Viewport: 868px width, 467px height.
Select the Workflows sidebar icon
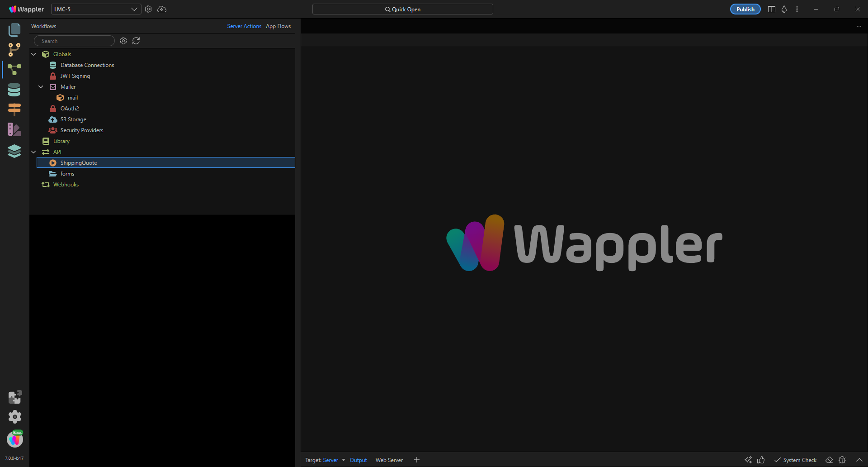(14, 69)
